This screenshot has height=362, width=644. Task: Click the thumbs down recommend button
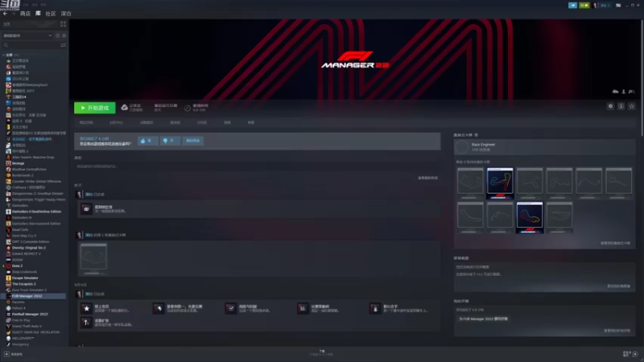pyautogui.click(x=170, y=141)
